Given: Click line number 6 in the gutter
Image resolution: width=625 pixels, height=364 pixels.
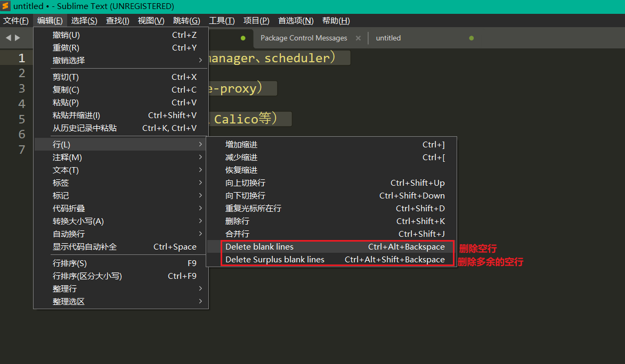Looking at the screenshot, I should point(22,134).
